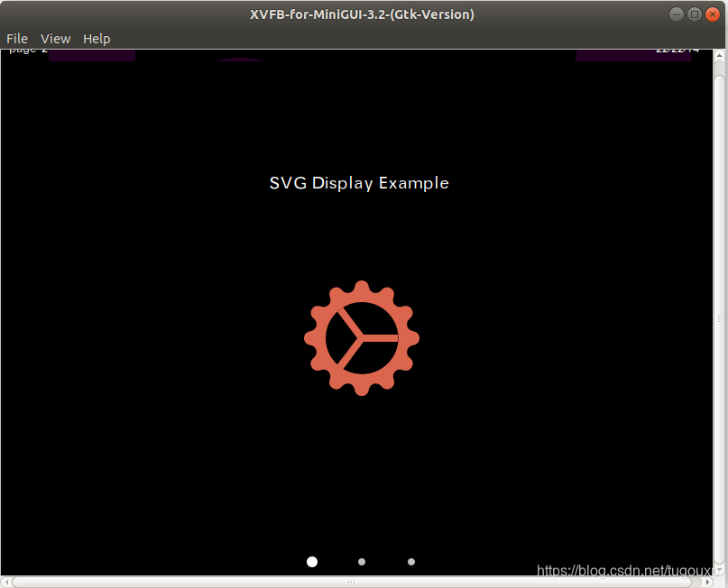728x588 pixels.
Task: Open the File menu
Action: pyautogui.click(x=17, y=39)
